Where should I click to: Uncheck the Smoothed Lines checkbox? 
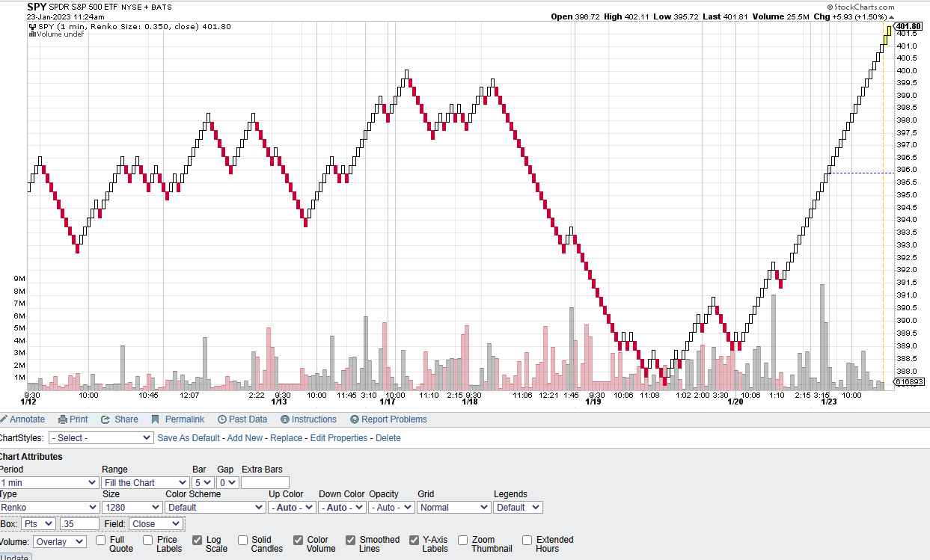pyautogui.click(x=351, y=540)
